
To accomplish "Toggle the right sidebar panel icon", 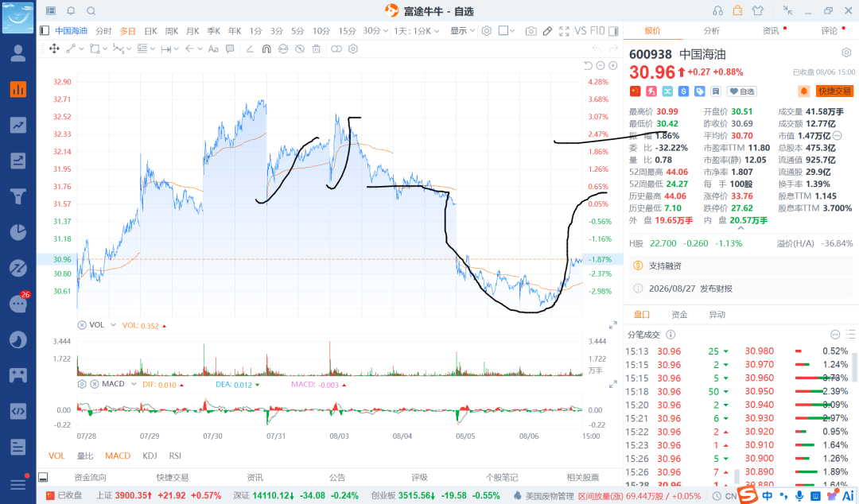I will [613, 31].
